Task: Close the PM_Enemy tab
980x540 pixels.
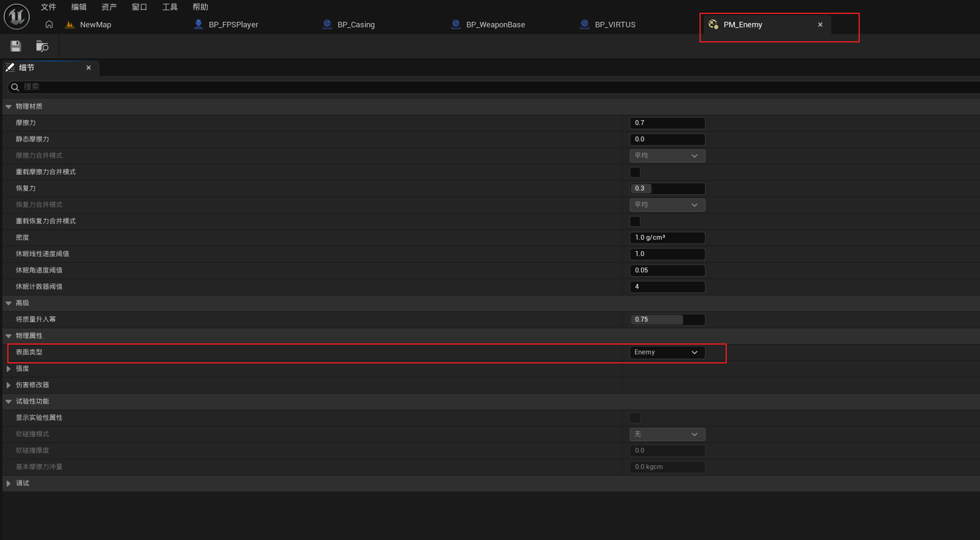Action: coord(820,25)
